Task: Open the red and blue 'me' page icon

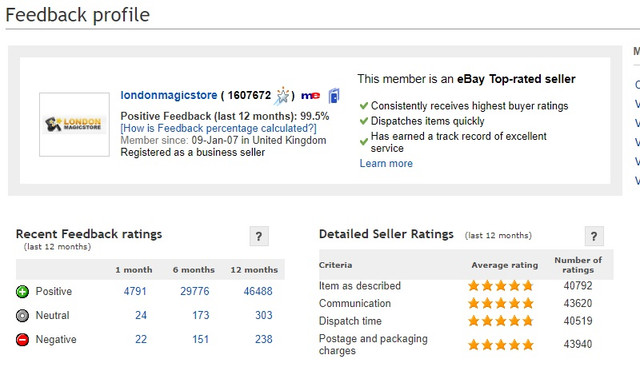Action: (x=310, y=96)
